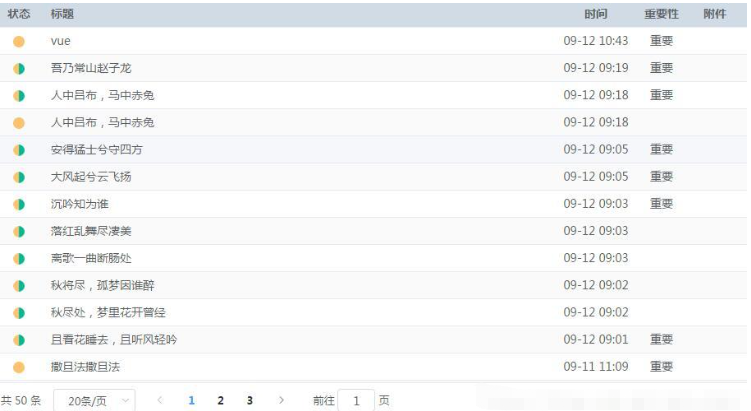Viewport: 751px width, 411px height.
Task: Open the 20条/页 page size dropdown
Action: (94, 400)
